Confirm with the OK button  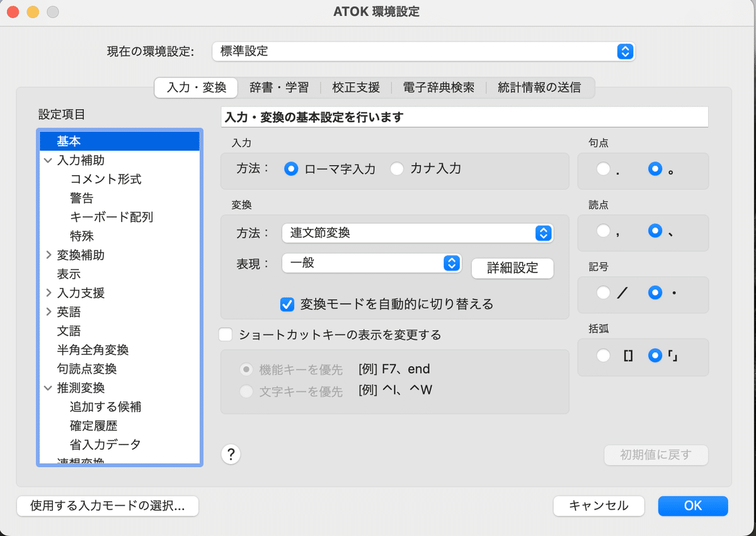coord(693,506)
